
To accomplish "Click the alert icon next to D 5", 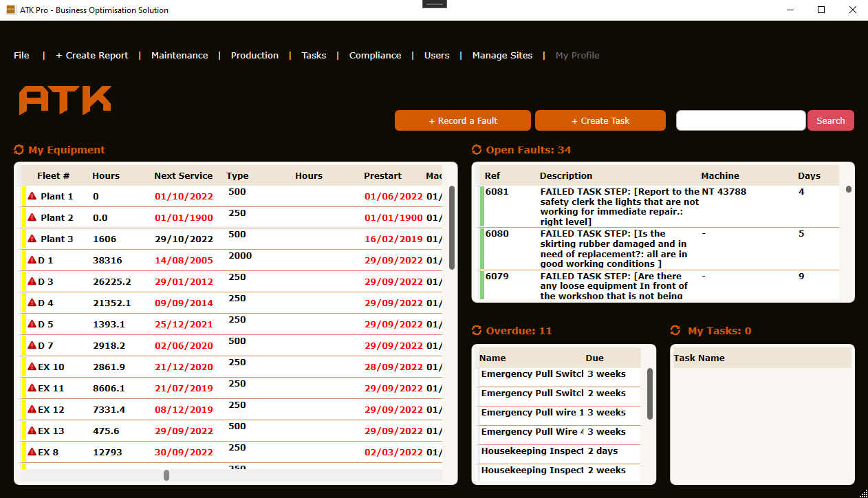I will pos(32,324).
